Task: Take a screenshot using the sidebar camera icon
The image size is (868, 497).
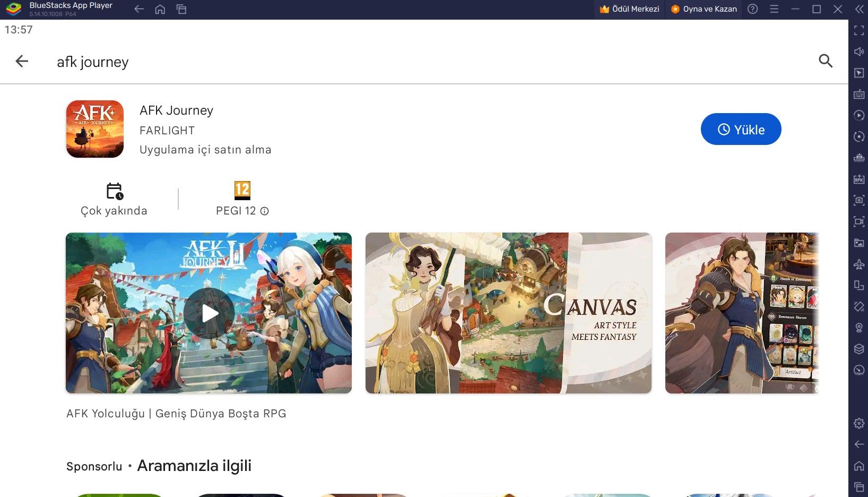Action: (x=858, y=201)
